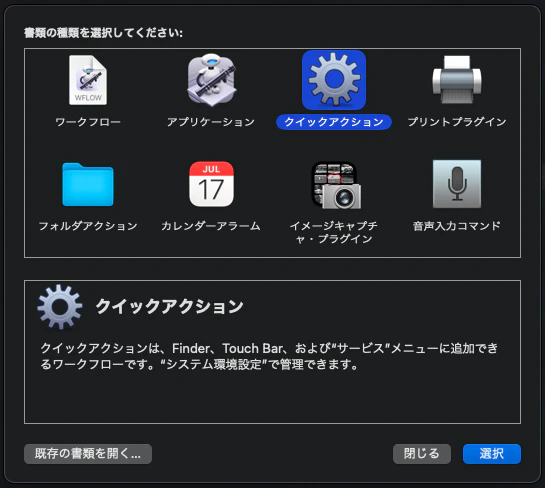
Task: Open an existing document with 既存の書類を開く
Action: pos(88,454)
